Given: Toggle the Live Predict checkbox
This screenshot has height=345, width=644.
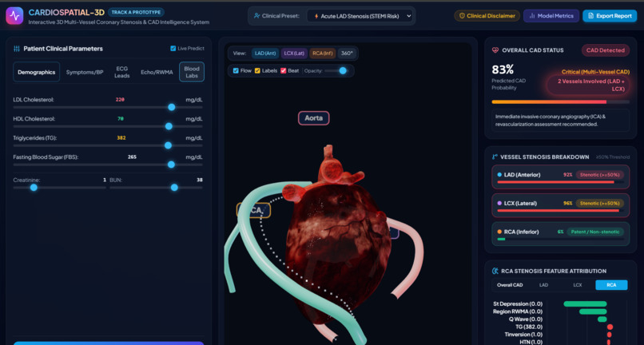Looking at the screenshot, I should coord(173,49).
